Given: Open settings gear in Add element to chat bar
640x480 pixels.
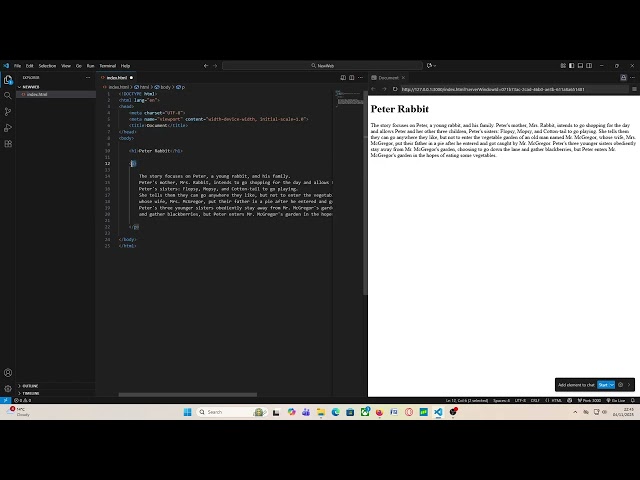Looking at the screenshot, I should click(620, 385).
